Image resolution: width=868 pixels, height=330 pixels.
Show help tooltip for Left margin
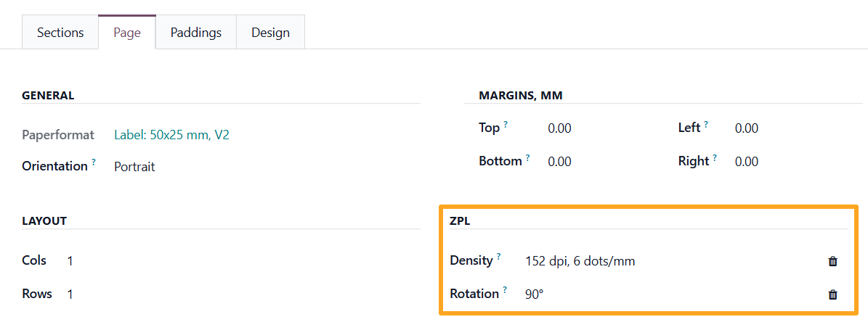pyautogui.click(x=706, y=124)
